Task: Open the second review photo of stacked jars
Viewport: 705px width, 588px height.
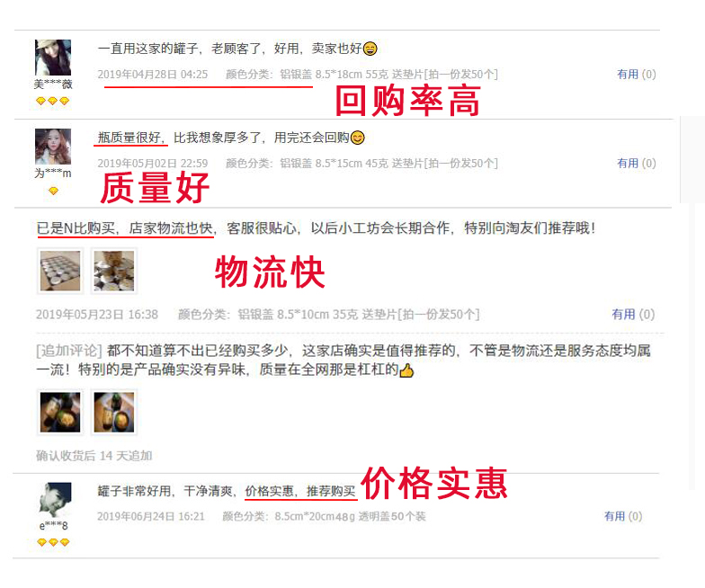Action: (114, 272)
